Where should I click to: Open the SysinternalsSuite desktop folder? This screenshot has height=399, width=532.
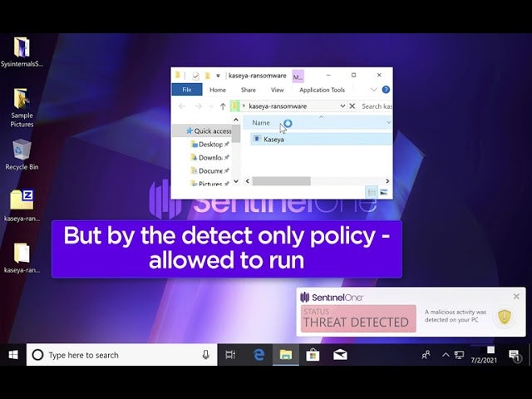click(x=22, y=48)
